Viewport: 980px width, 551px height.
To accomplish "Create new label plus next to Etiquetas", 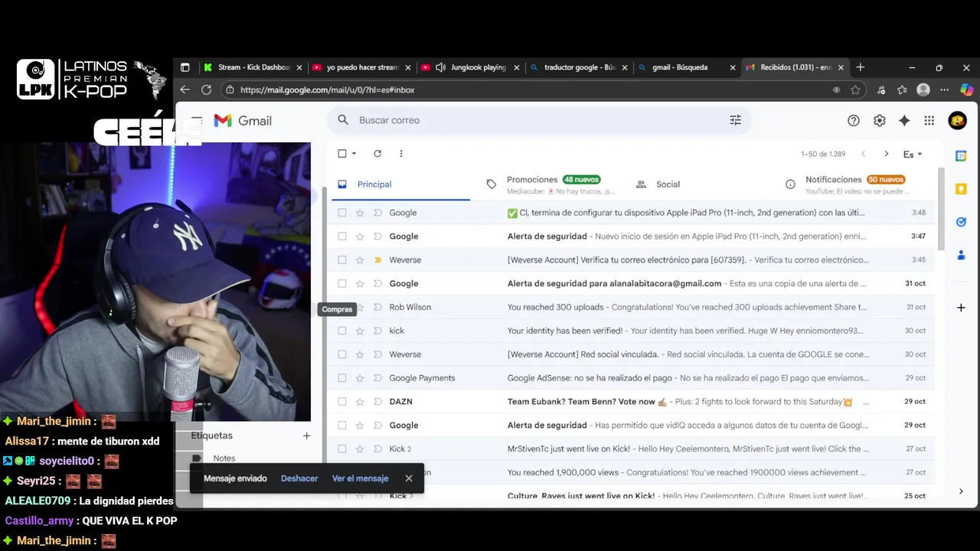I will (306, 435).
